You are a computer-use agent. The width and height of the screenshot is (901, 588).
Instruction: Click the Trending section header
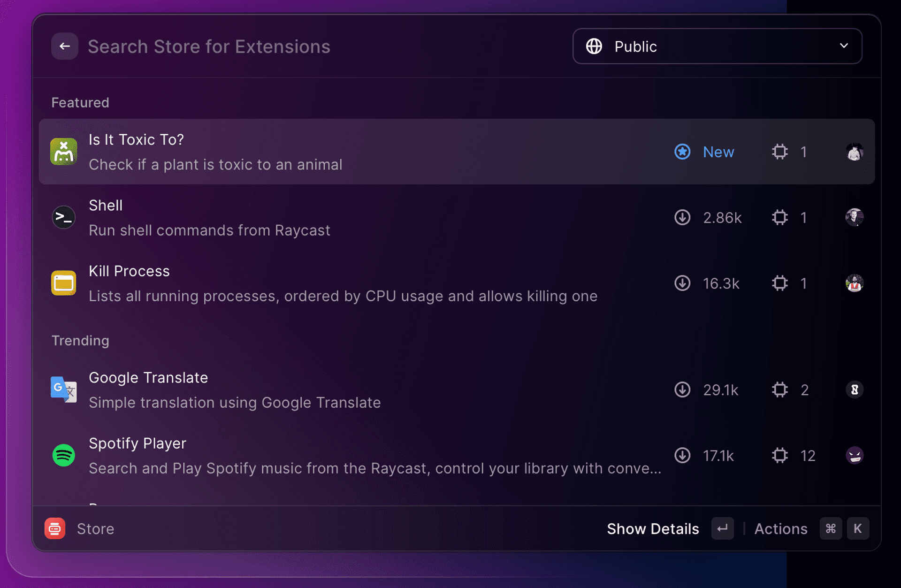[80, 340]
